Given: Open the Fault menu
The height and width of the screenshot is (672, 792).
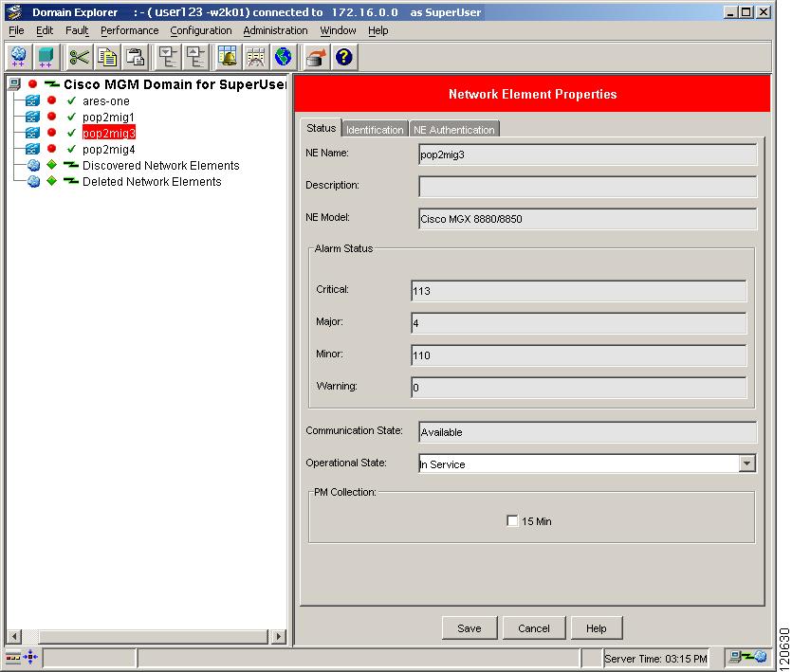Looking at the screenshot, I should (x=77, y=30).
